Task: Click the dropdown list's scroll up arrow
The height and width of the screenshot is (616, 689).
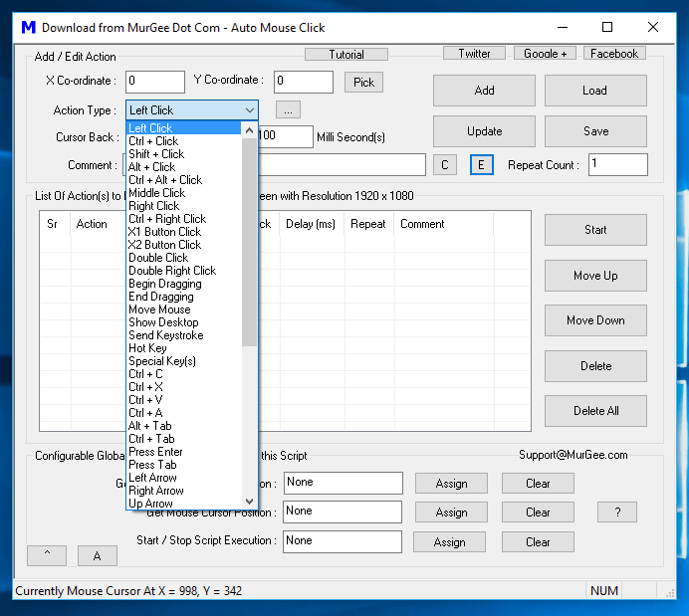Action: tap(249, 130)
